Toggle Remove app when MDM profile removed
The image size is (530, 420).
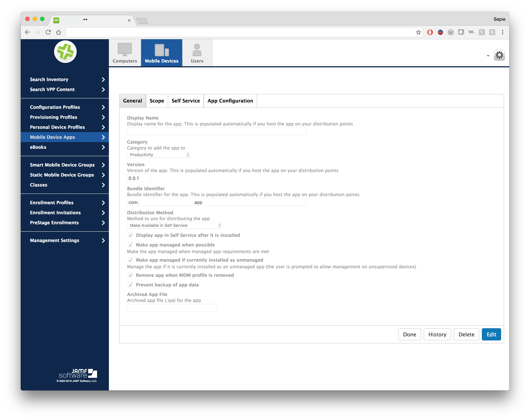(x=130, y=275)
